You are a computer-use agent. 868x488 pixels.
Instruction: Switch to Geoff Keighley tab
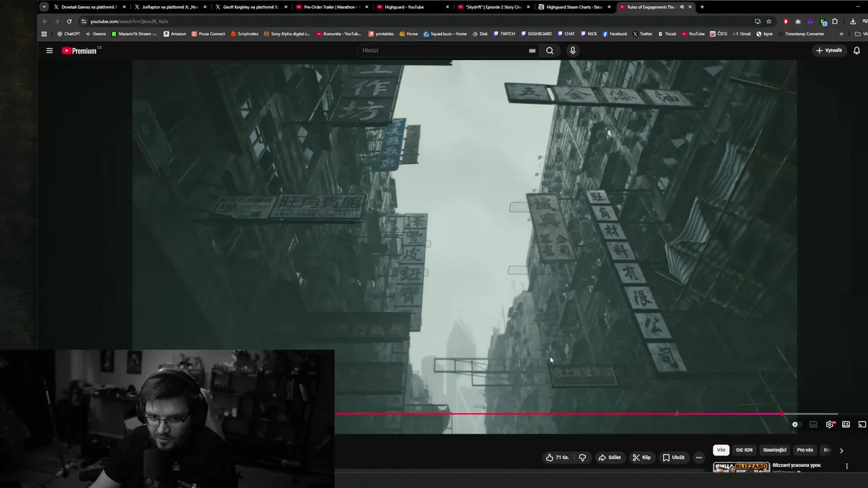pos(250,7)
